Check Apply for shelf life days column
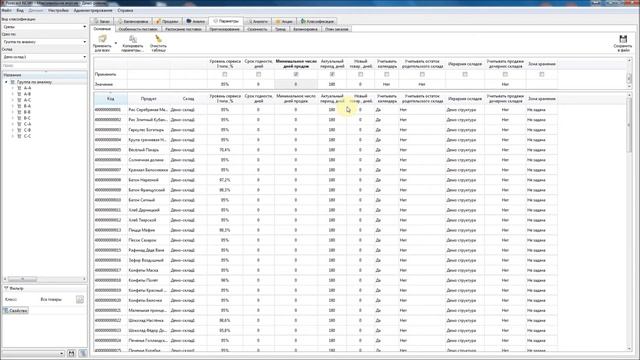The image size is (640, 360). [258, 74]
